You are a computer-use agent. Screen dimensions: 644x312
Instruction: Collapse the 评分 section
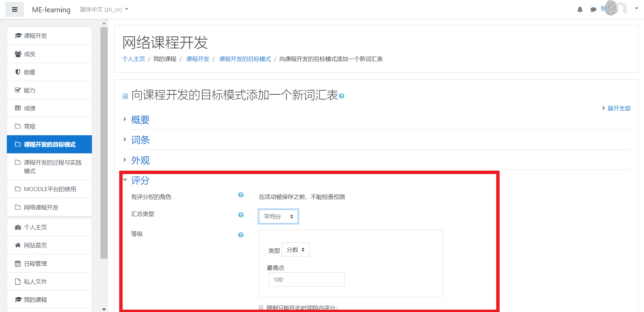(140, 181)
